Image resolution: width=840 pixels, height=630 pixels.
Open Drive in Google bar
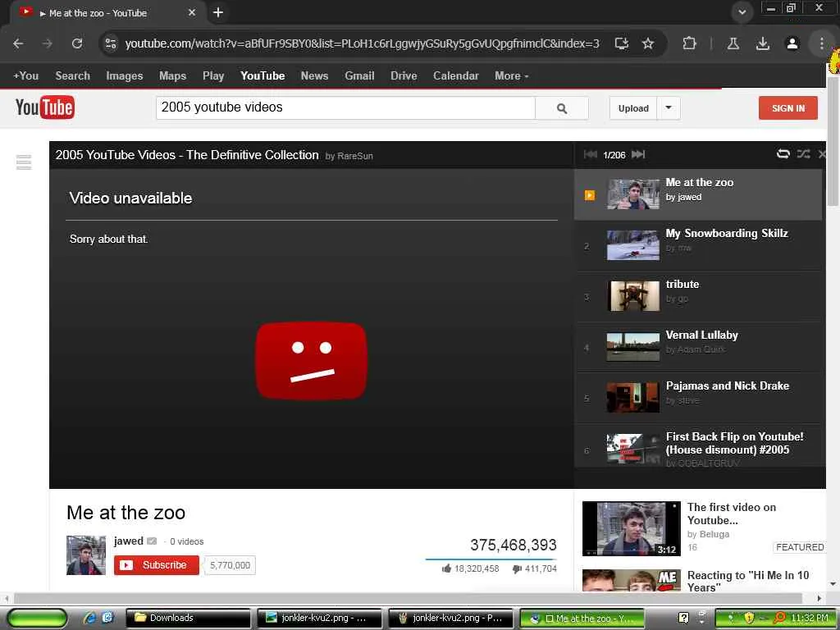click(404, 76)
